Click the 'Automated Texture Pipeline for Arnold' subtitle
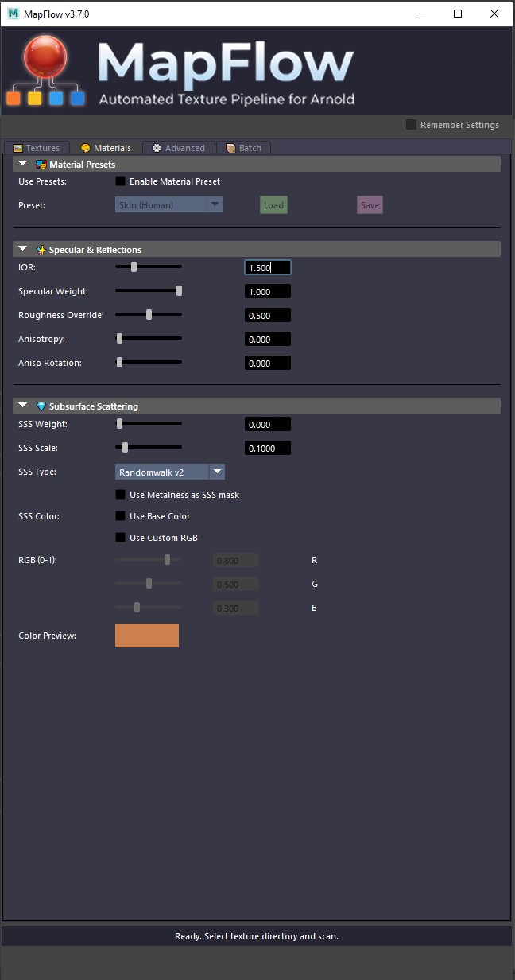 (226, 99)
